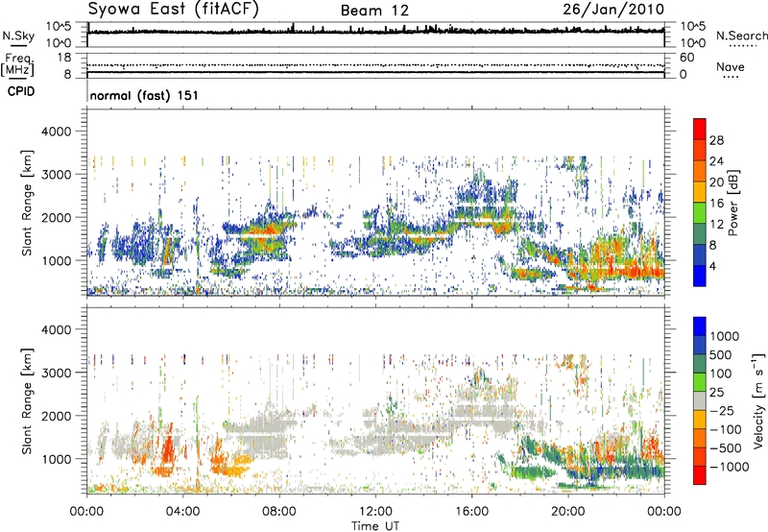Screen dimensions: 768x532
Task: Click the "24" tick on the Power color bar
Action: [x=716, y=161]
